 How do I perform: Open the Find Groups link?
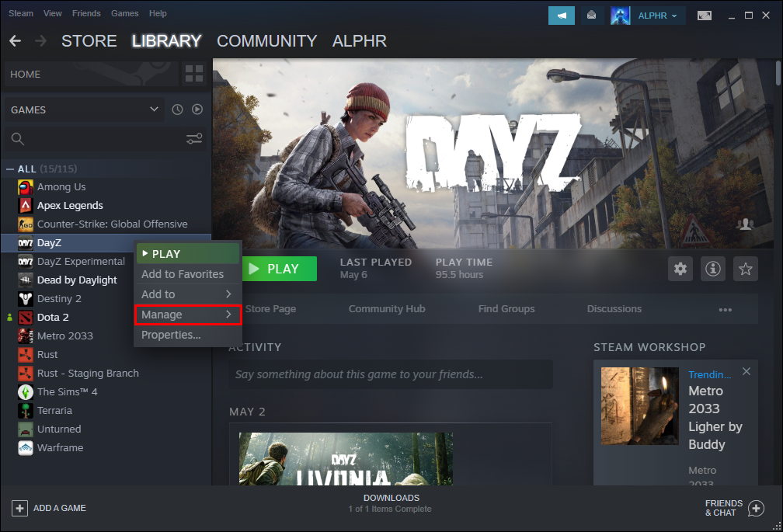pyautogui.click(x=506, y=309)
